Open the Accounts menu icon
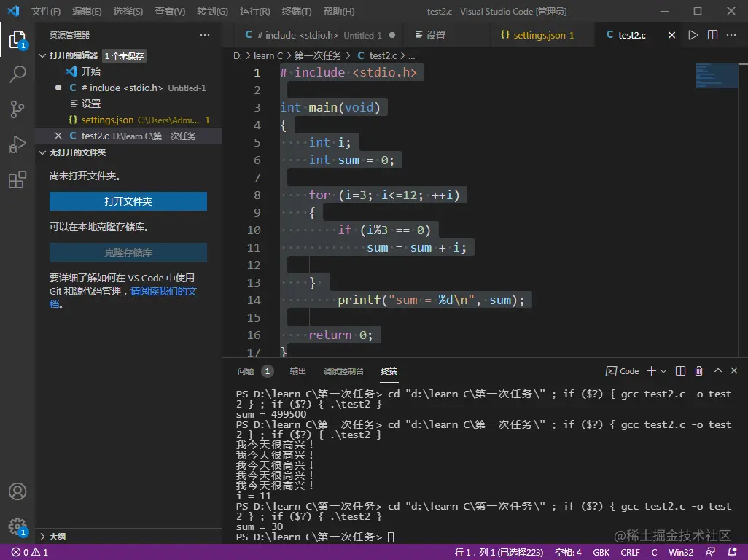 (x=17, y=491)
